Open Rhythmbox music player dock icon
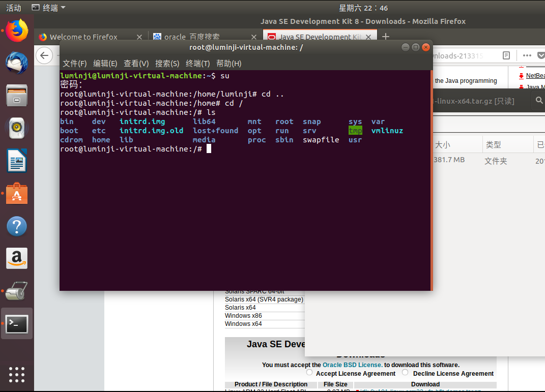 tap(17, 128)
